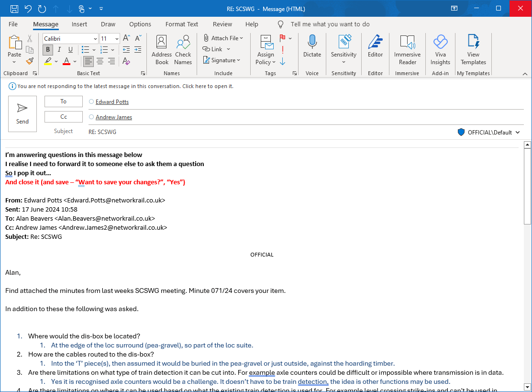The image size is (532, 392).
Task: Select recipient Edward Potts
Action: coord(112,102)
